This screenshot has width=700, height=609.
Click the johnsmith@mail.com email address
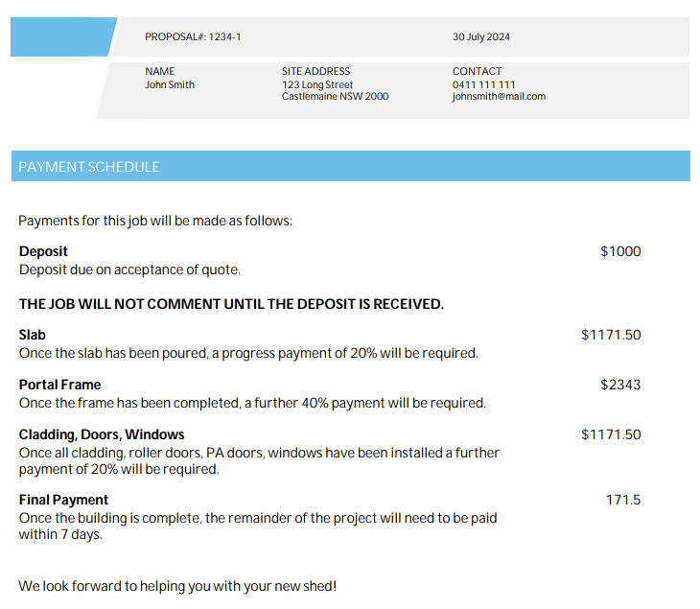pos(499,97)
